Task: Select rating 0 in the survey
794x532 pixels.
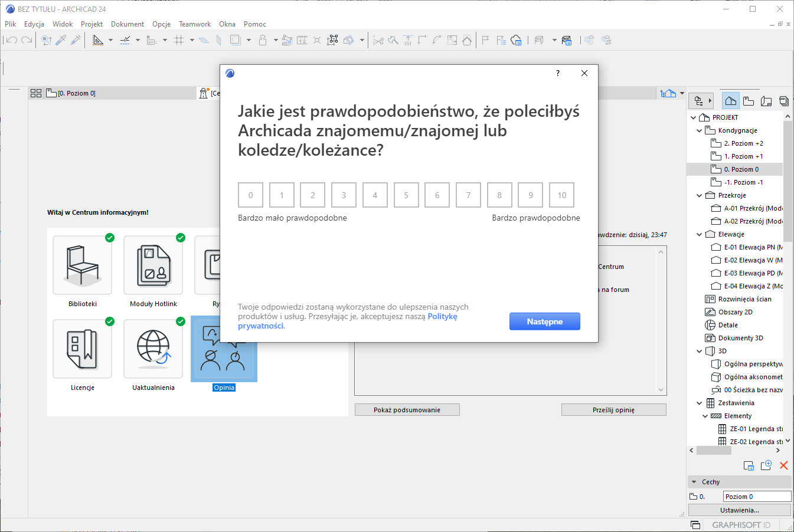Action: [250, 195]
